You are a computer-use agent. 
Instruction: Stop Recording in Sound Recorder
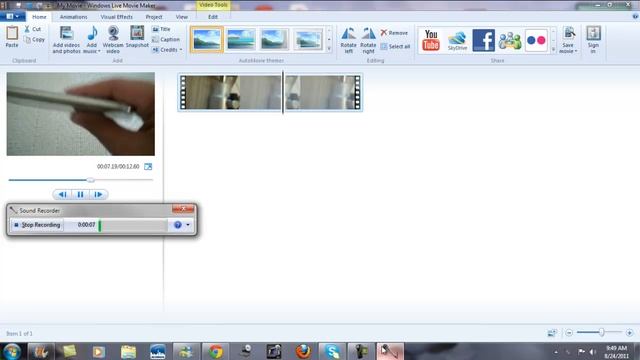(37, 225)
